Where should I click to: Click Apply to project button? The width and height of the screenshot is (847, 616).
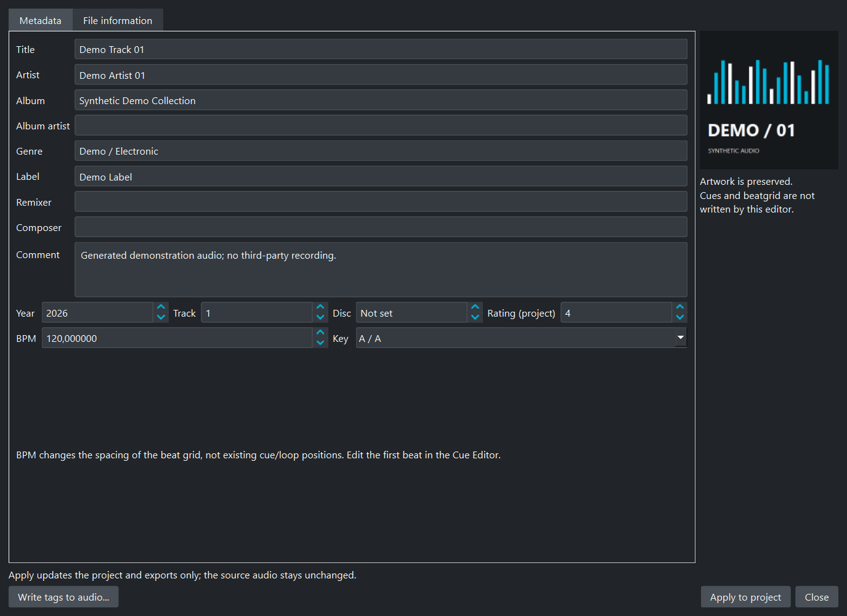pyautogui.click(x=745, y=597)
